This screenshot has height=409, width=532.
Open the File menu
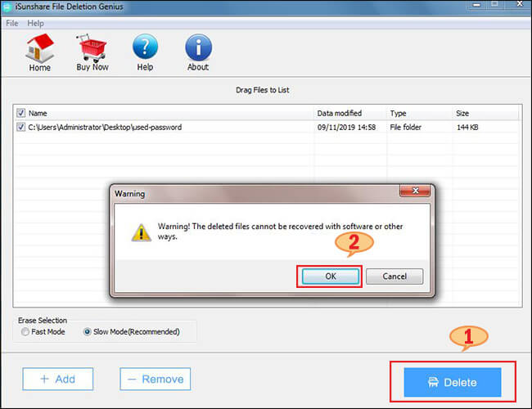(x=12, y=24)
